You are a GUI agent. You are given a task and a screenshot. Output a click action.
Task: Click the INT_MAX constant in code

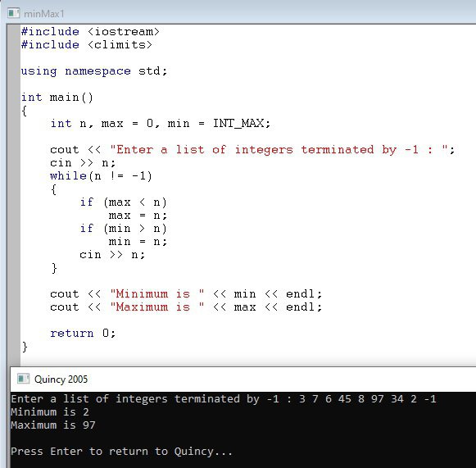click(x=238, y=124)
